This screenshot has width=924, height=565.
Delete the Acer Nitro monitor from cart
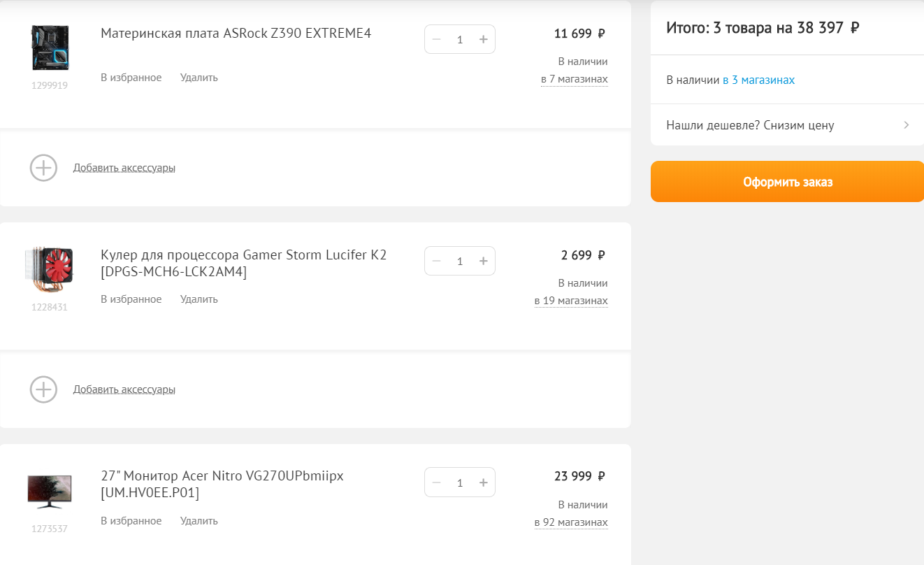(199, 521)
